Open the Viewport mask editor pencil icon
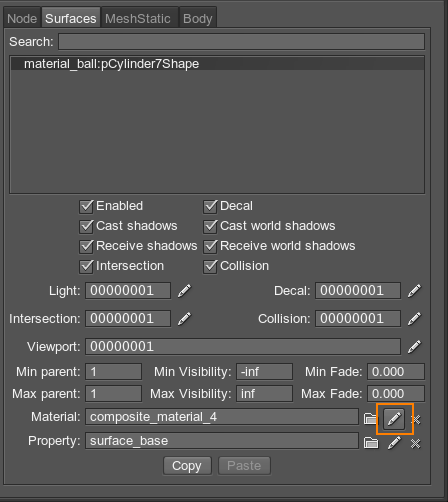 pyautogui.click(x=414, y=347)
